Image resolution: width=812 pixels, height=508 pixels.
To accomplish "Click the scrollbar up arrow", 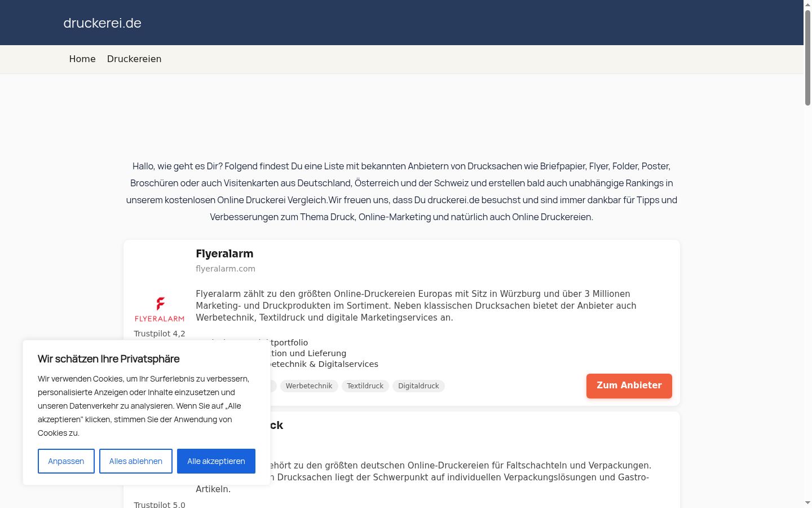I will (x=807, y=5).
